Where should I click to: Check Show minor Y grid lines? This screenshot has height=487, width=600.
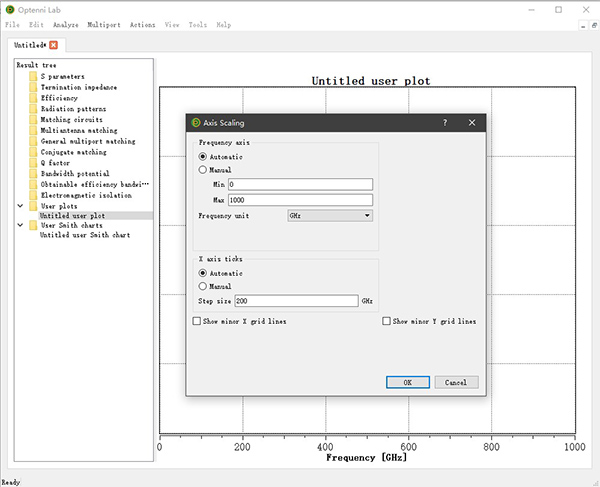387,322
